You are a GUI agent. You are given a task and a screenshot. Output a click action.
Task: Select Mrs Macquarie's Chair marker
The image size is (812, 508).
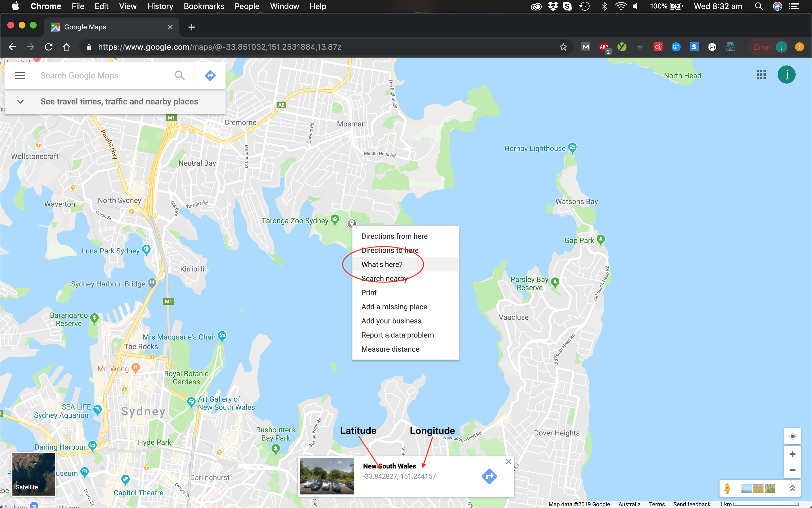222,336
